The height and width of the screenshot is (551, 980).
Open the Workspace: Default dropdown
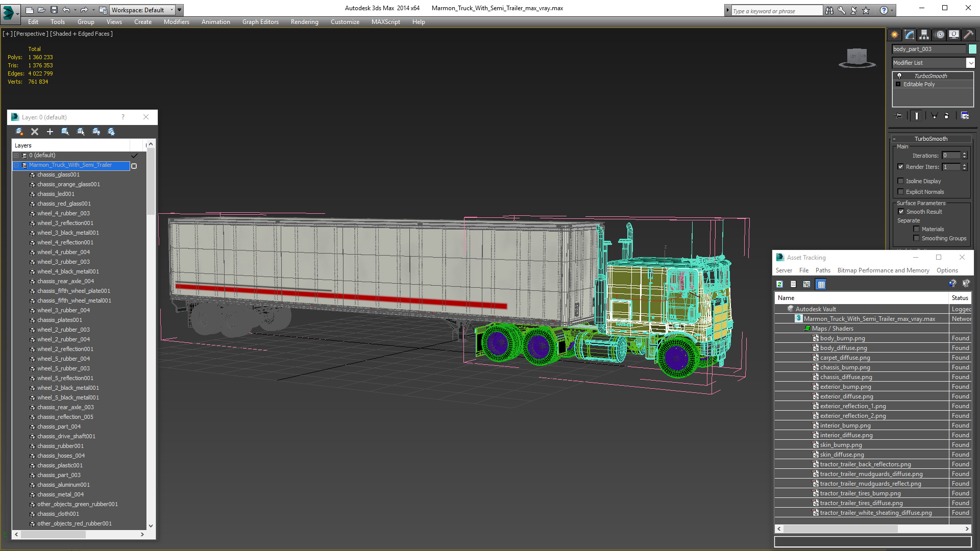(142, 10)
